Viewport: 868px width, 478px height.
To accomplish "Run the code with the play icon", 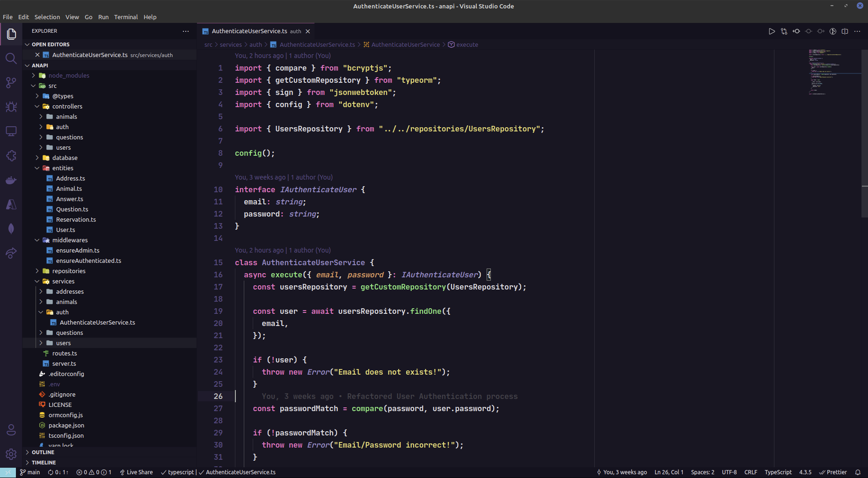I will point(772,31).
